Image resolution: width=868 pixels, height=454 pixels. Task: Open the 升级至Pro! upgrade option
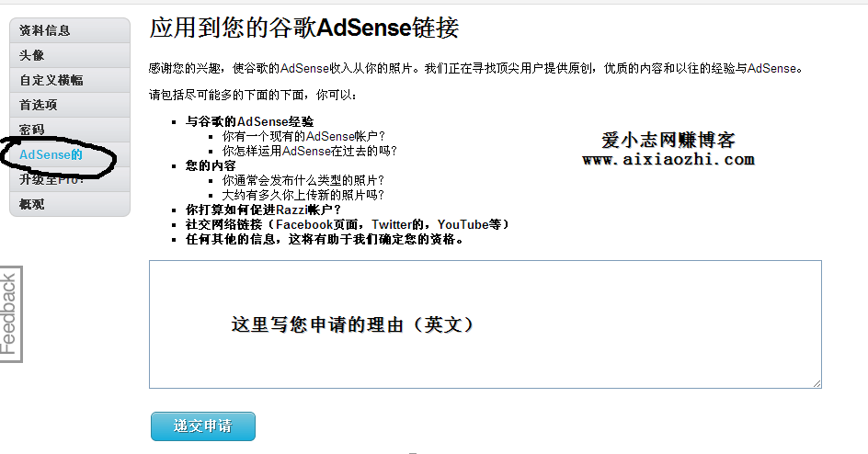(x=70, y=180)
